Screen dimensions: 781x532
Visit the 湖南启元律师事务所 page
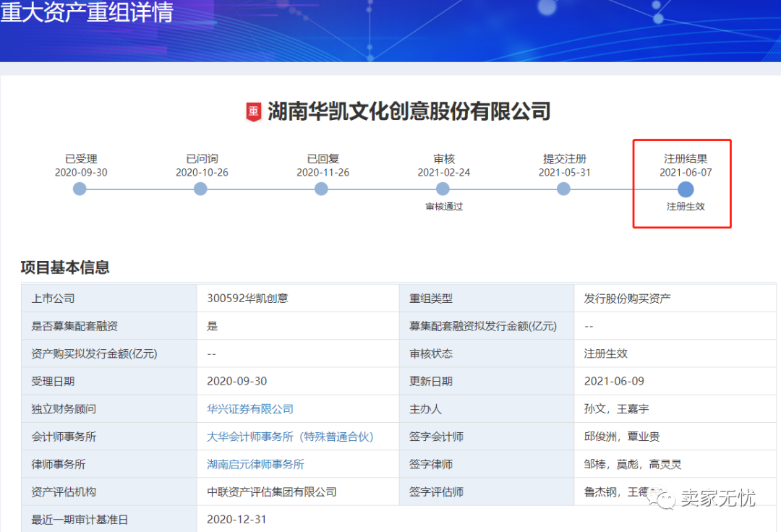[x=254, y=464]
